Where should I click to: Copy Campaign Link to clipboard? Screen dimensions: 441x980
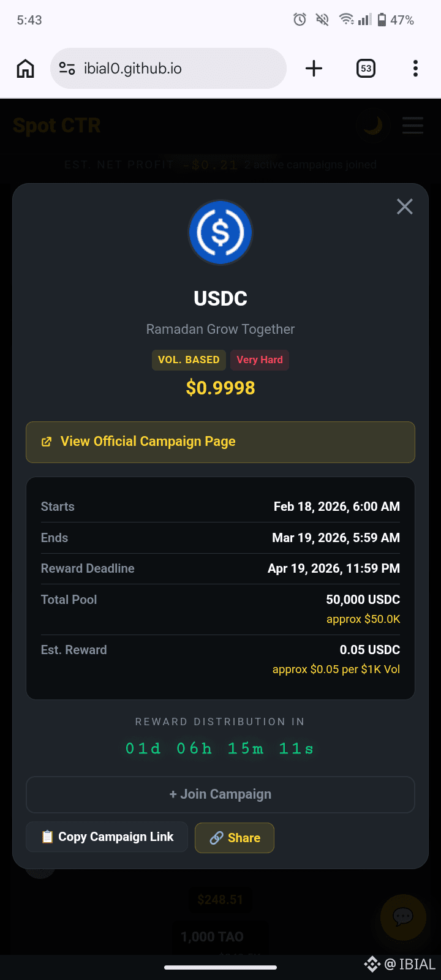[107, 837]
